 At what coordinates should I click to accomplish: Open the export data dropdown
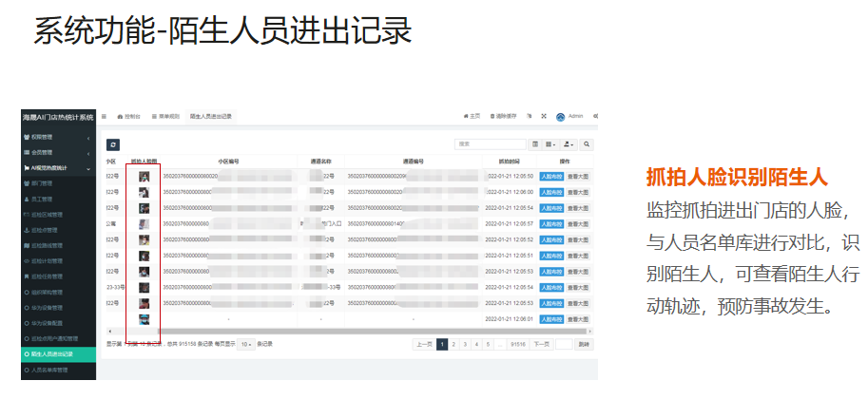(569, 143)
